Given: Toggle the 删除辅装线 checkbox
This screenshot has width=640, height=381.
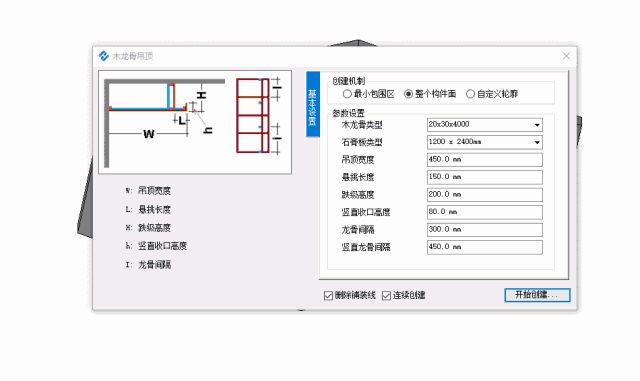Looking at the screenshot, I should [328, 296].
